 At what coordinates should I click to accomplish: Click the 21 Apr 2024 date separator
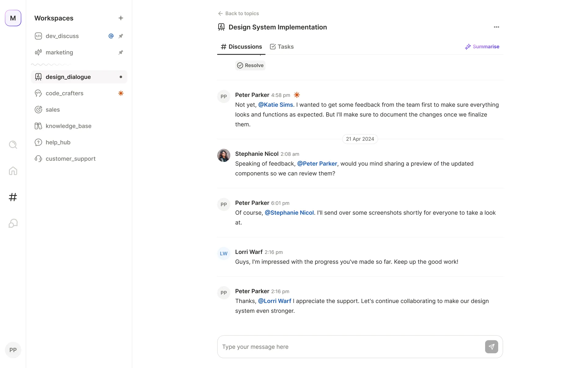pyautogui.click(x=360, y=139)
